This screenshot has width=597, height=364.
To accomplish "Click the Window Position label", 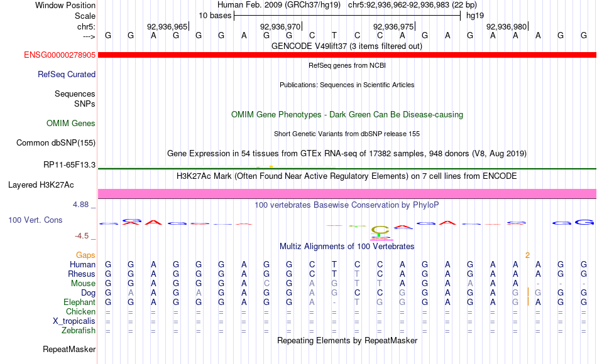I will pyautogui.click(x=65, y=6).
